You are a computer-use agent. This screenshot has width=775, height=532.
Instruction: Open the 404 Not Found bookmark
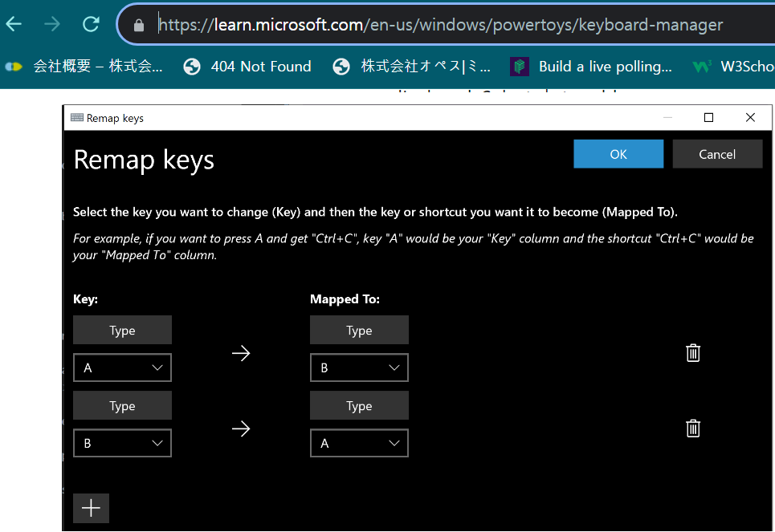click(247, 67)
